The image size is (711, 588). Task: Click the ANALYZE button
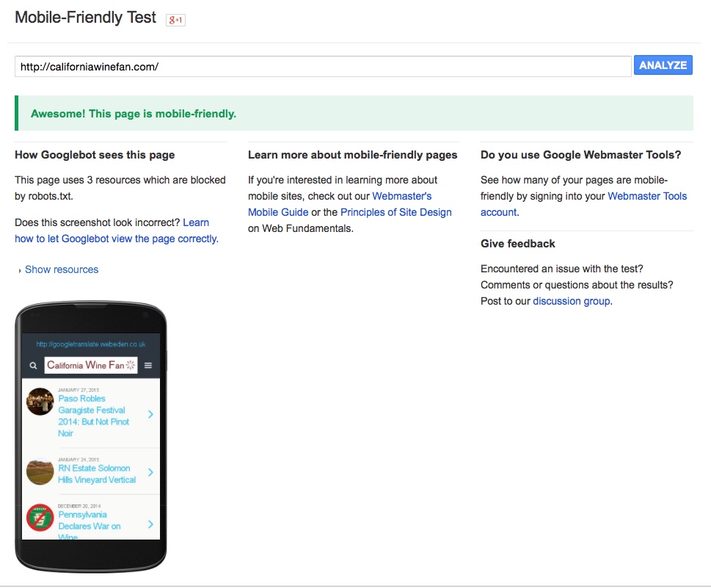[x=663, y=65]
